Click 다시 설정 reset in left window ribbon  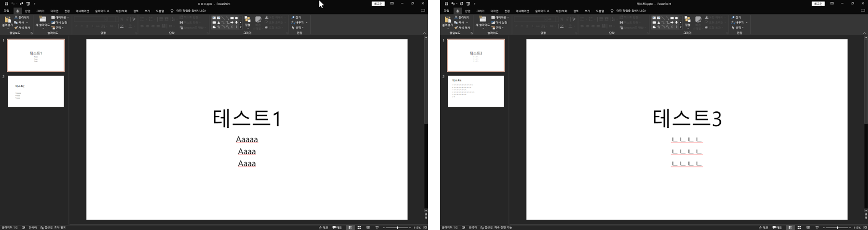coord(59,23)
